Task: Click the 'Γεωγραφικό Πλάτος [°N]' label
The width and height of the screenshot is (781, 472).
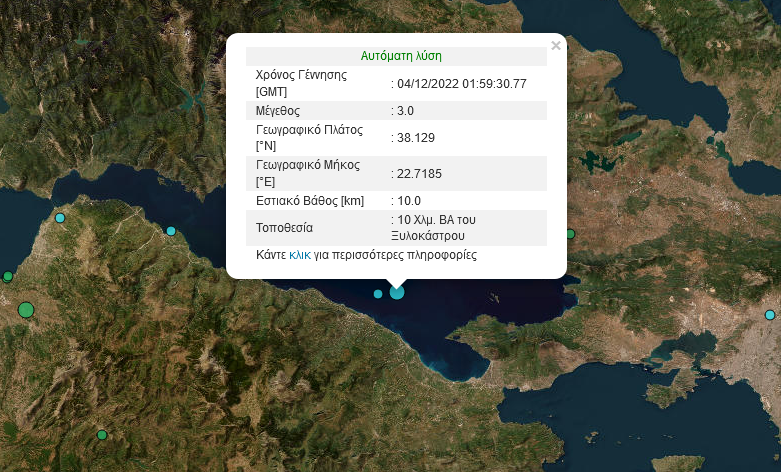Action: [309, 137]
